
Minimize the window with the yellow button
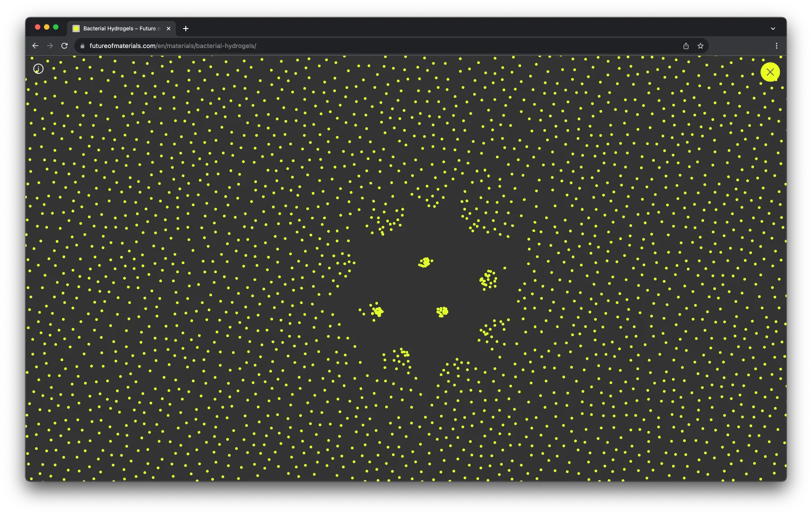[47, 27]
